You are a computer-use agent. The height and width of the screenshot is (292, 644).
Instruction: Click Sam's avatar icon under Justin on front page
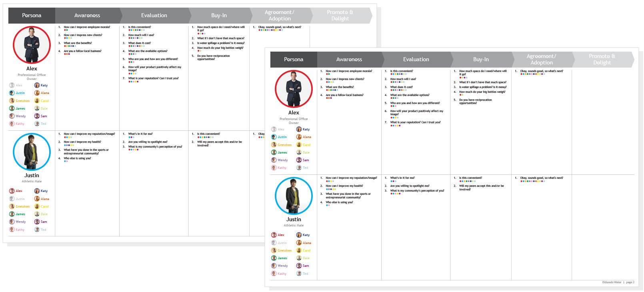[x=299, y=266]
